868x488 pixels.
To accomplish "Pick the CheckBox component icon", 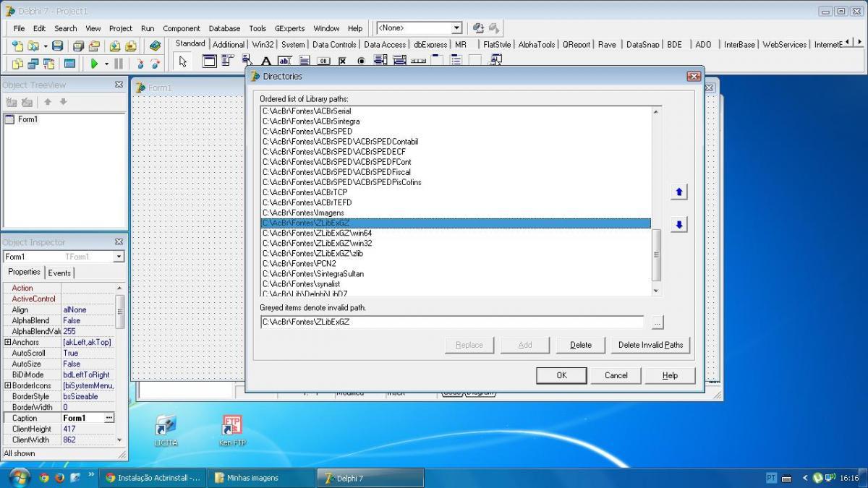I will [342, 61].
